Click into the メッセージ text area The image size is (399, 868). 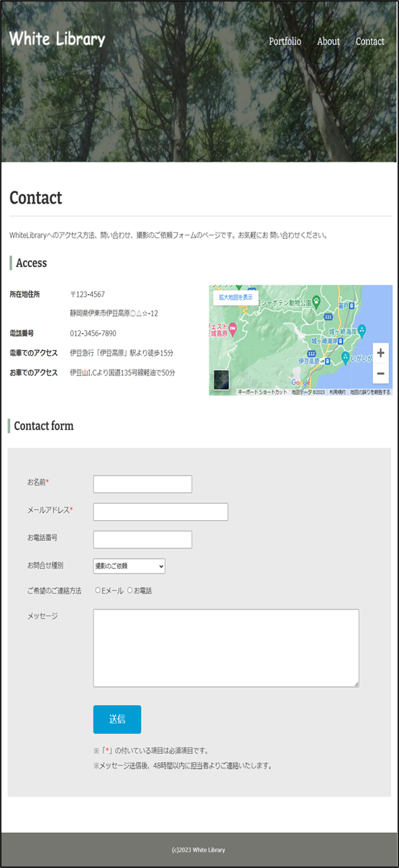[225, 647]
